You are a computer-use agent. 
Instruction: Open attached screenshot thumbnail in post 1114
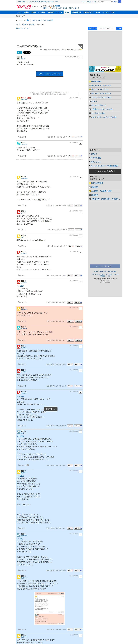(x=50, y=608)
